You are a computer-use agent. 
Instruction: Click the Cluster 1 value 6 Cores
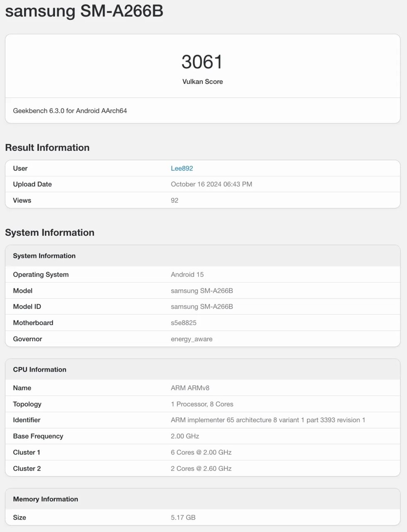click(201, 452)
